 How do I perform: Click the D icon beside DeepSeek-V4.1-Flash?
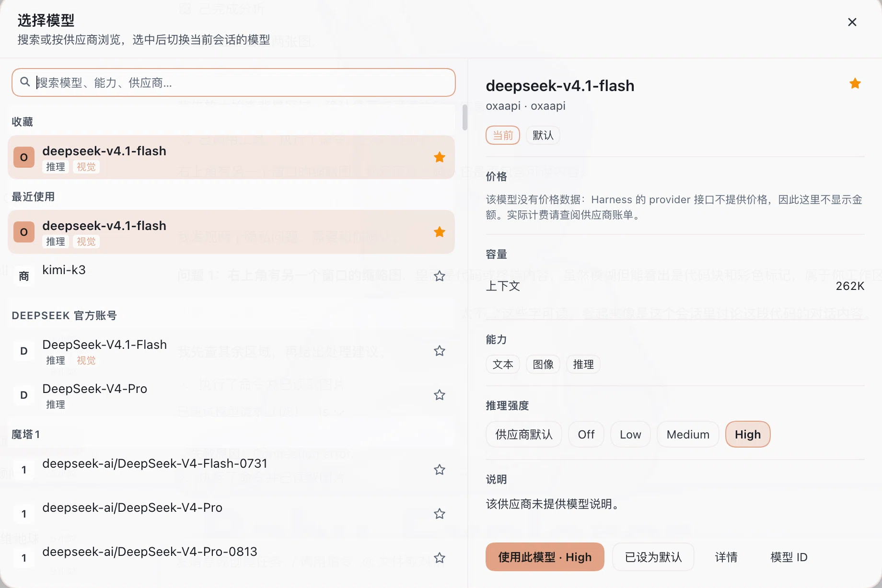click(x=24, y=351)
